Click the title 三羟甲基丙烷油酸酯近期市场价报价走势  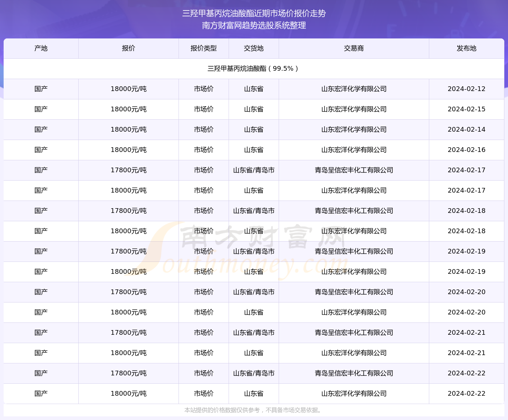pyautogui.click(x=254, y=13)
